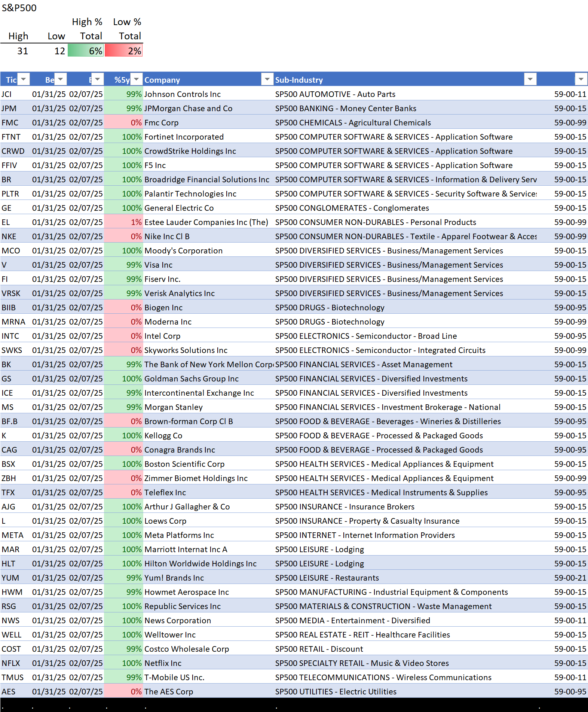Select News Corporation company cell
588x712 pixels.
208,620
